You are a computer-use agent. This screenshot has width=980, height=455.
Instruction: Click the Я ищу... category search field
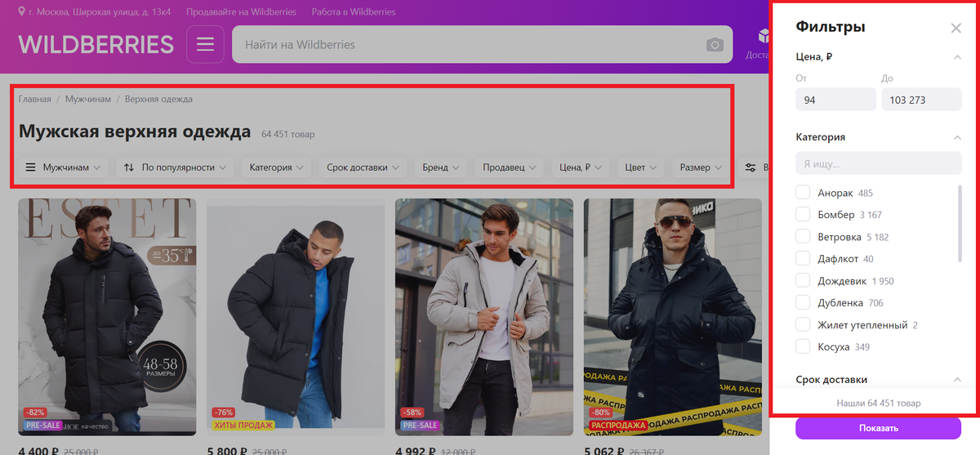pyautogui.click(x=879, y=163)
